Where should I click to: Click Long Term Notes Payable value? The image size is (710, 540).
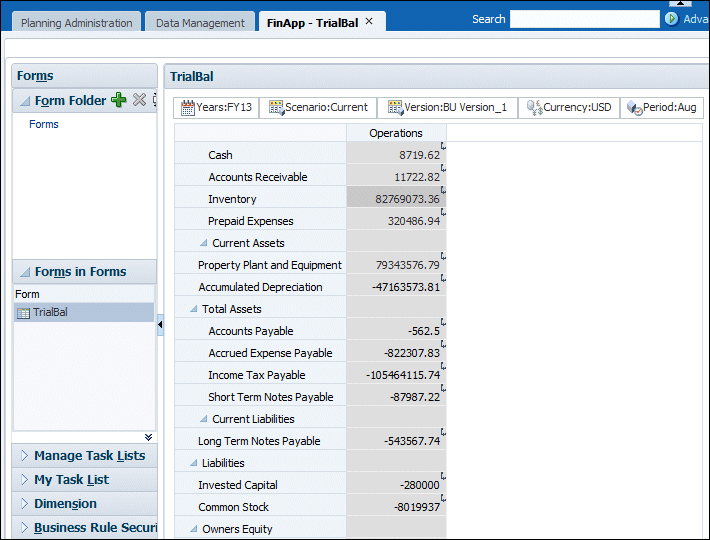tap(396, 441)
